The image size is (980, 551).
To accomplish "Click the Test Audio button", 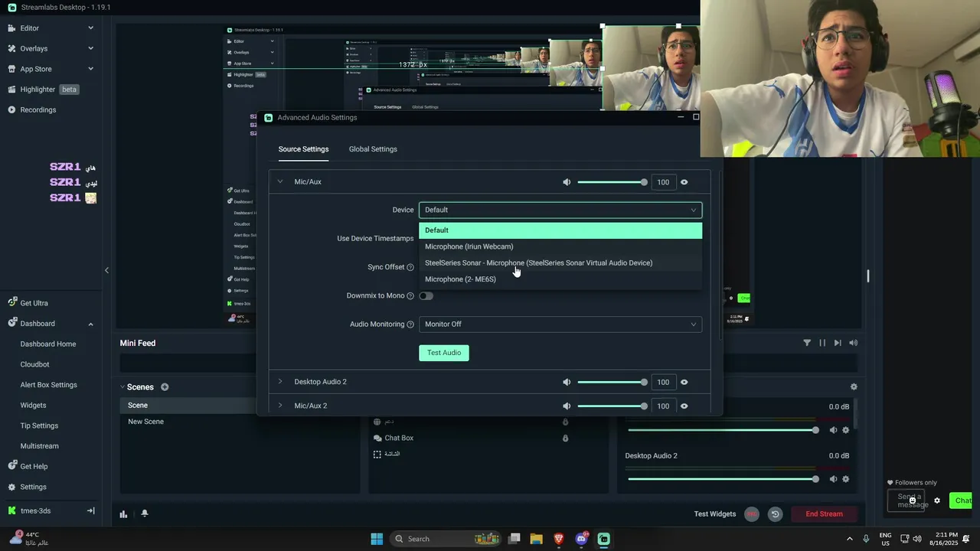I will point(444,353).
